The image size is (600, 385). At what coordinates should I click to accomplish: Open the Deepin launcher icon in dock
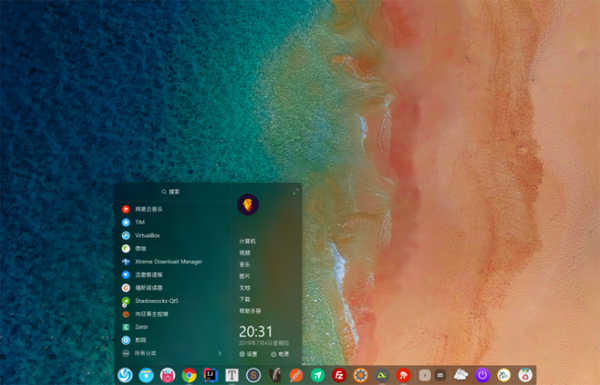click(x=125, y=375)
